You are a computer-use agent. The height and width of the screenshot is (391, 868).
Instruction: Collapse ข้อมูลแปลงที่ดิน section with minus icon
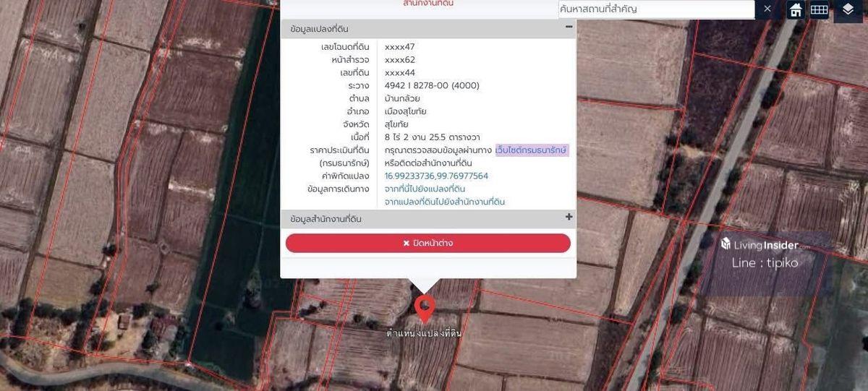(x=569, y=27)
